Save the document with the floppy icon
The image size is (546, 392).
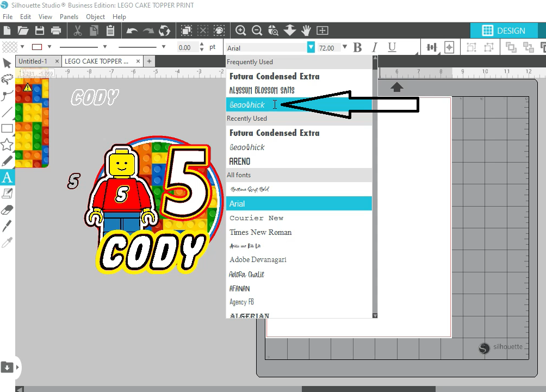click(x=40, y=30)
